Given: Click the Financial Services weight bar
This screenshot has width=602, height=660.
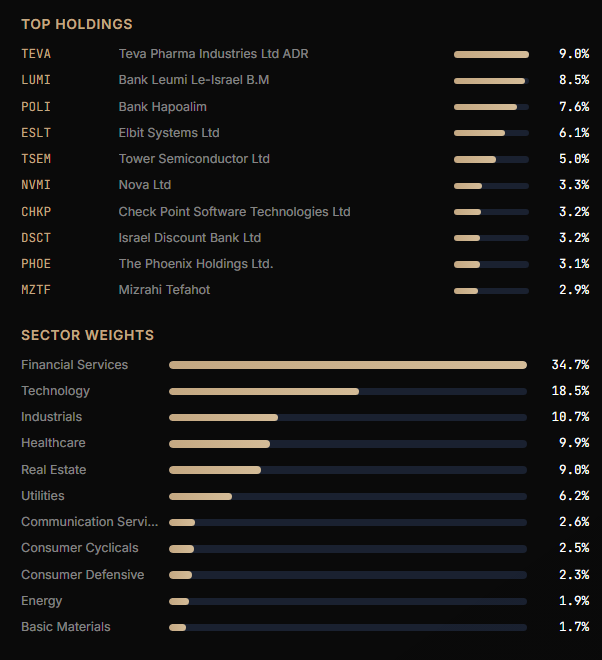Looking at the screenshot, I should 348,365.
